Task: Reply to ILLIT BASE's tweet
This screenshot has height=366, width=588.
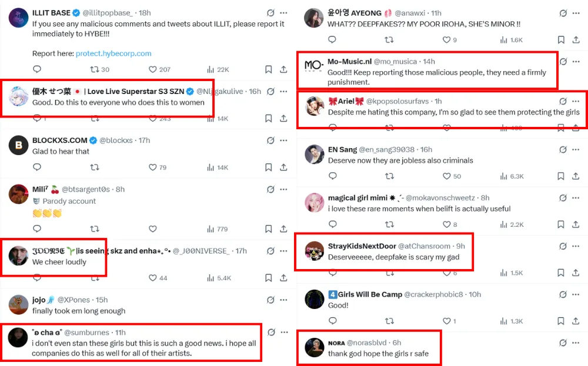Action: (37, 69)
